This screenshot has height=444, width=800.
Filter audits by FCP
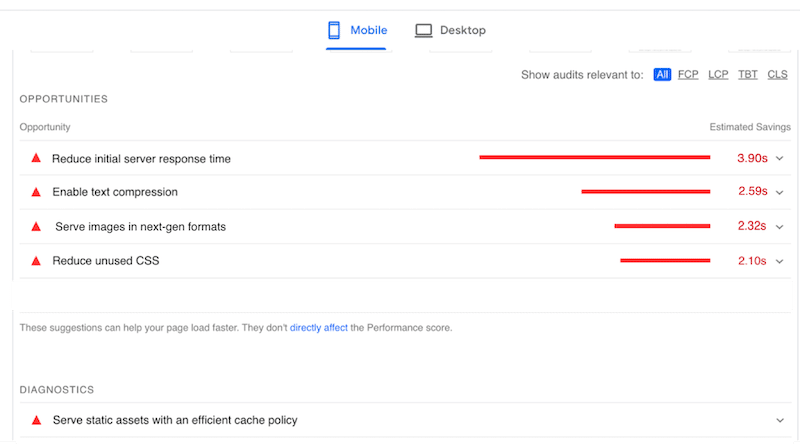(688, 75)
